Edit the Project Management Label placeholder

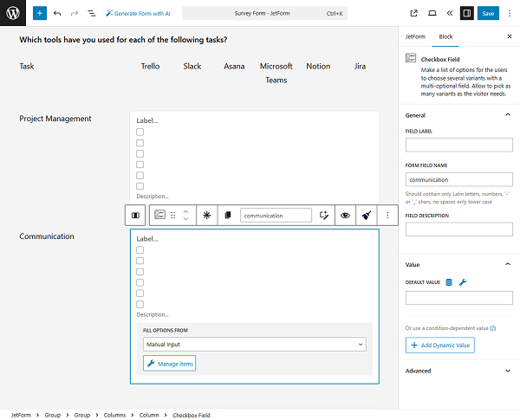pos(147,120)
